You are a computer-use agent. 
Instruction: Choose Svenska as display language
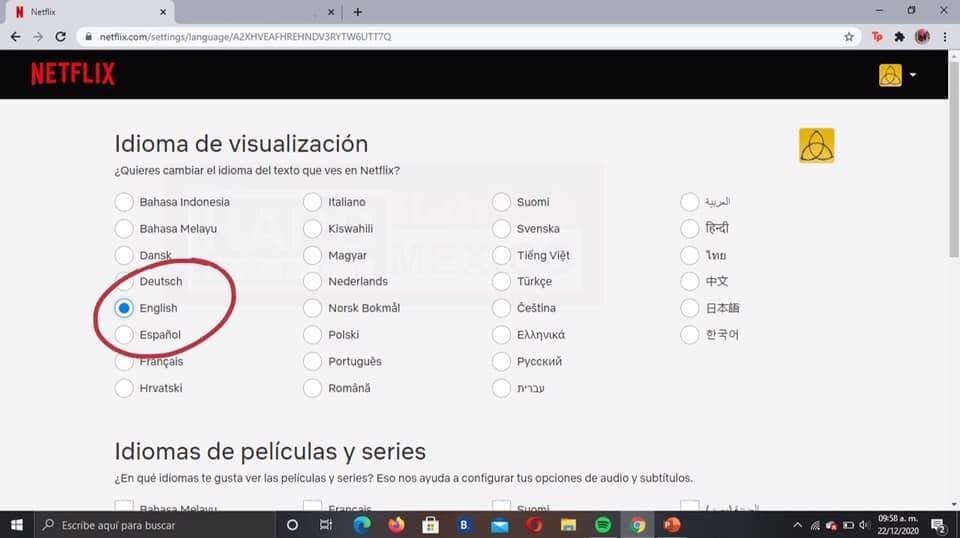(501, 228)
